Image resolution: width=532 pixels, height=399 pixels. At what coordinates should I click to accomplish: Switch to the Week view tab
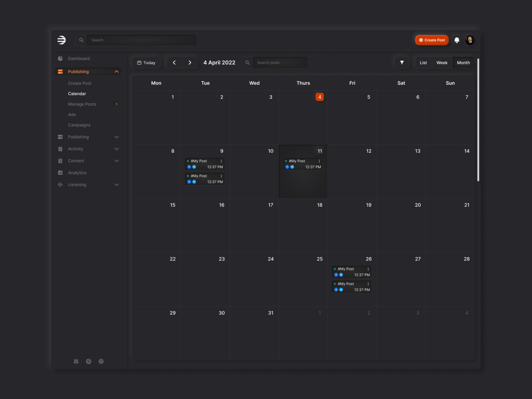pyautogui.click(x=442, y=62)
